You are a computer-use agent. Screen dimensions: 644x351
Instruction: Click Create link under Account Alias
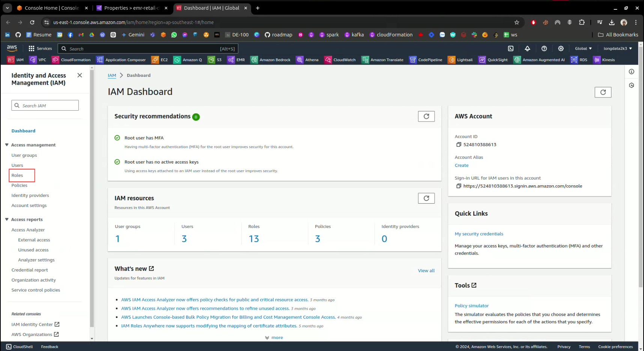tap(462, 165)
